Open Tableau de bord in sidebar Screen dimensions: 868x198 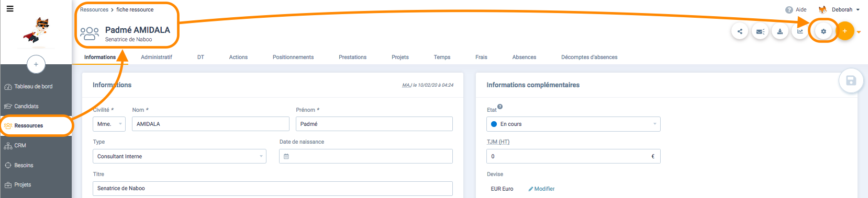[x=36, y=87]
